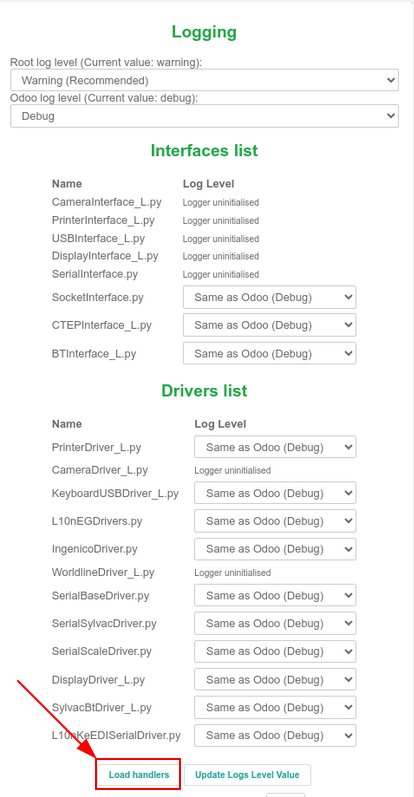Open PrinterDriver_L.py log level dropdown
Viewport: 414px width, 797px height.
point(275,447)
